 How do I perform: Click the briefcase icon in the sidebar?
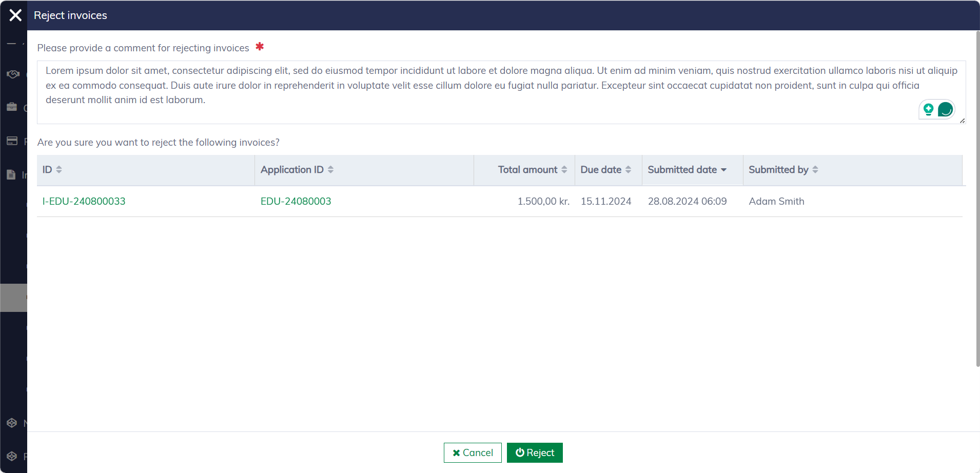pos(12,107)
